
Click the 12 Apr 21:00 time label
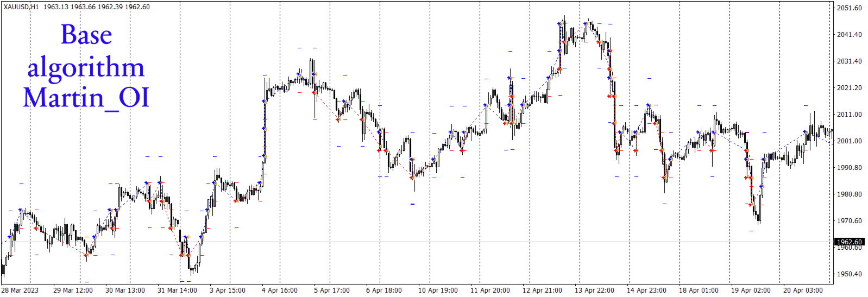[542, 290]
